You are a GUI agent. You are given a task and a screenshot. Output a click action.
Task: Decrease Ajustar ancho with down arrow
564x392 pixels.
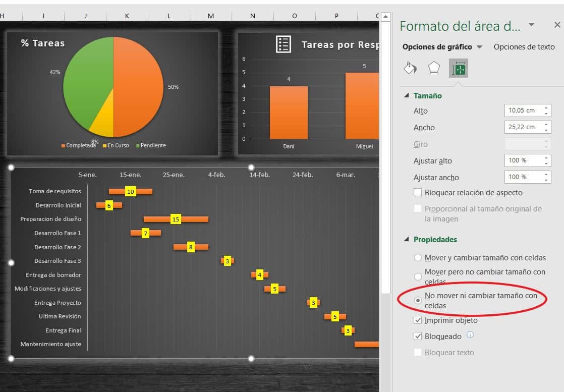(x=546, y=180)
